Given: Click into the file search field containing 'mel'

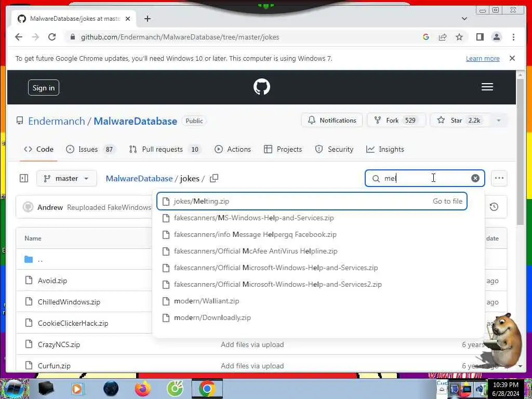Looking at the screenshot, I should (424, 178).
